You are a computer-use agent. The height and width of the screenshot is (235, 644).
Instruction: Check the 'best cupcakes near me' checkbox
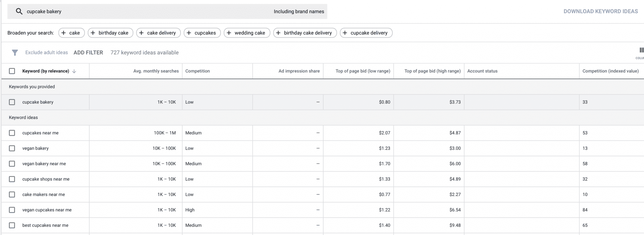(12, 225)
